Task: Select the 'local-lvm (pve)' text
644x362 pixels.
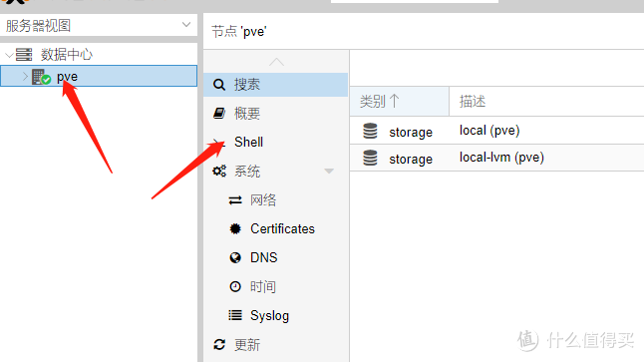Action: [x=501, y=158]
